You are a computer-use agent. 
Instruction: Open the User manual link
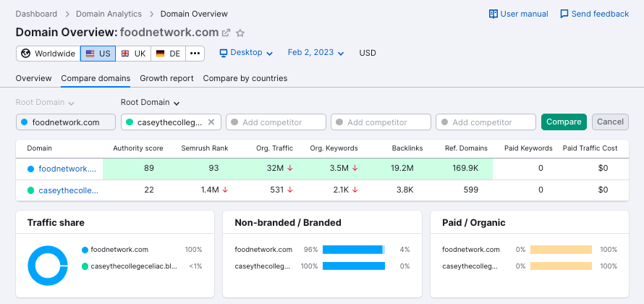(x=519, y=14)
